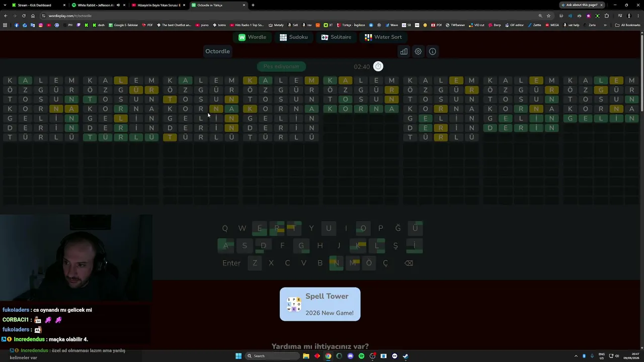Viewport: 644px width, 362px height.
Task: Tap the N key on the on-screen keyboard
Action: tap(336, 263)
